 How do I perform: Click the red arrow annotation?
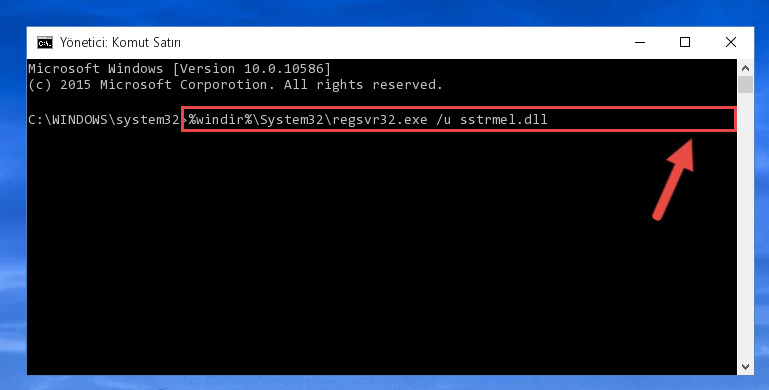(674, 179)
